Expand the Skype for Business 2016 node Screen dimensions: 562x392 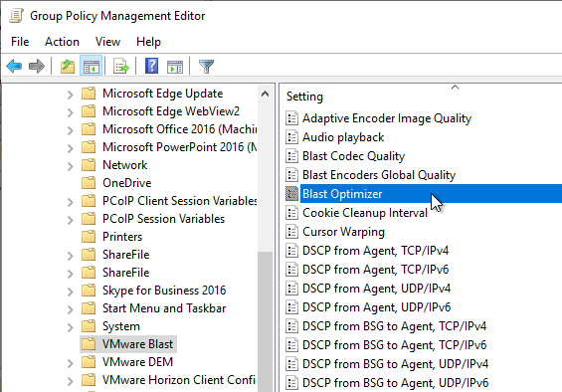point(71,292)
